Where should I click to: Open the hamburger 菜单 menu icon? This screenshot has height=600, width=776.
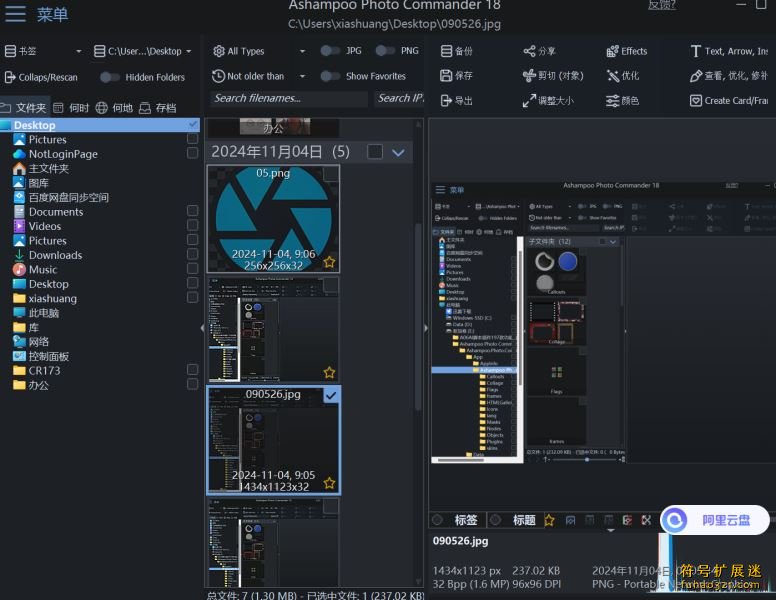point(15,13)
